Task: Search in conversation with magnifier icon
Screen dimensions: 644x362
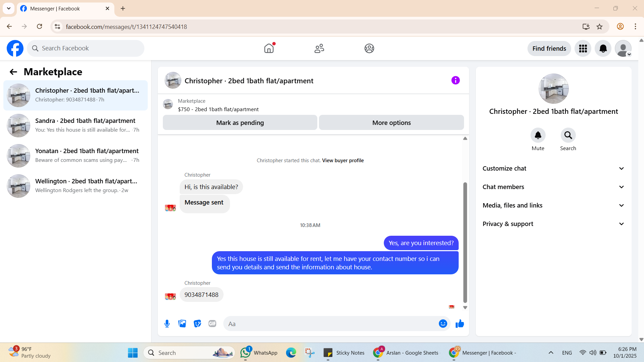Action: coord(568,135)
